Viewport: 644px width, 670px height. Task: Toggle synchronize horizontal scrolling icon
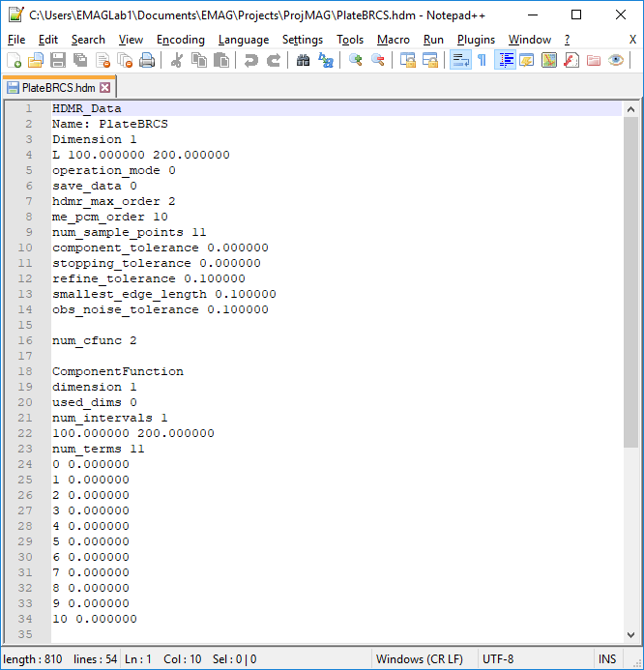[430, 60]
